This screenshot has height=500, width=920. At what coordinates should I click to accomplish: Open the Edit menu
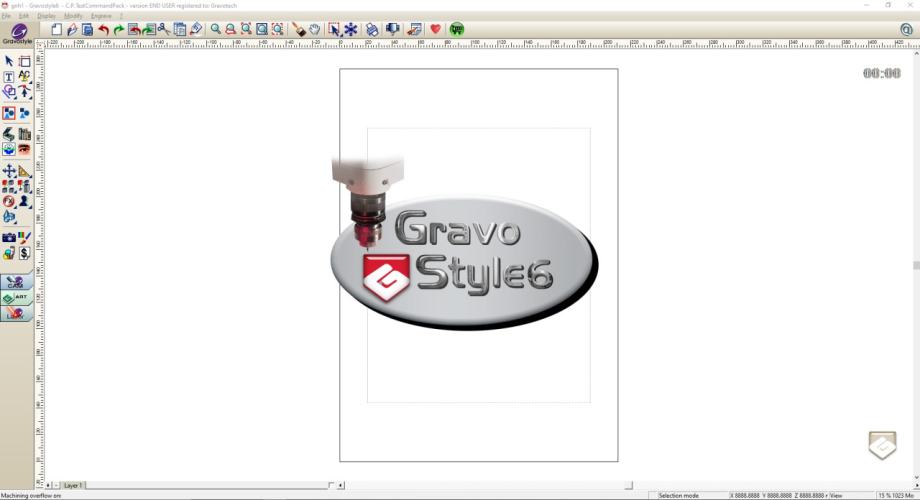tap(23, 16)
